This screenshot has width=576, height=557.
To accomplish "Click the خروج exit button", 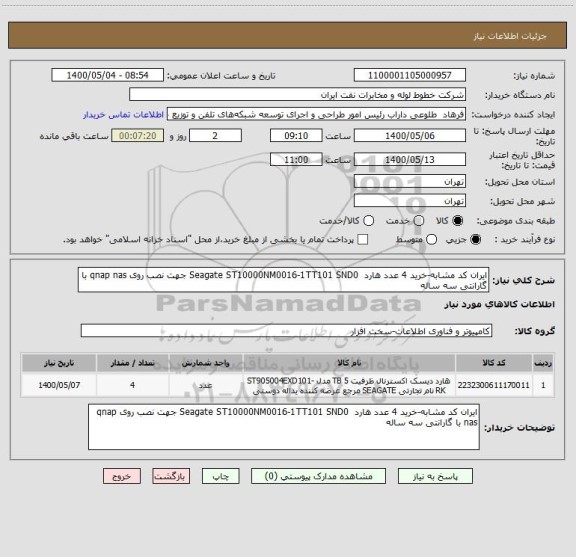I will click(x=122, y=476).
